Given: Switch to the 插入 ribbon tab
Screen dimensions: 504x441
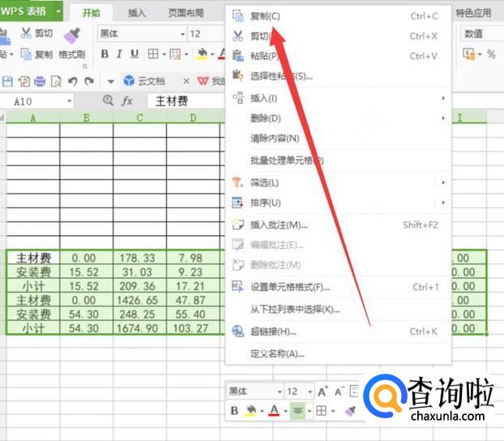Looking at the screenshot, I should [x=137, y=13].
